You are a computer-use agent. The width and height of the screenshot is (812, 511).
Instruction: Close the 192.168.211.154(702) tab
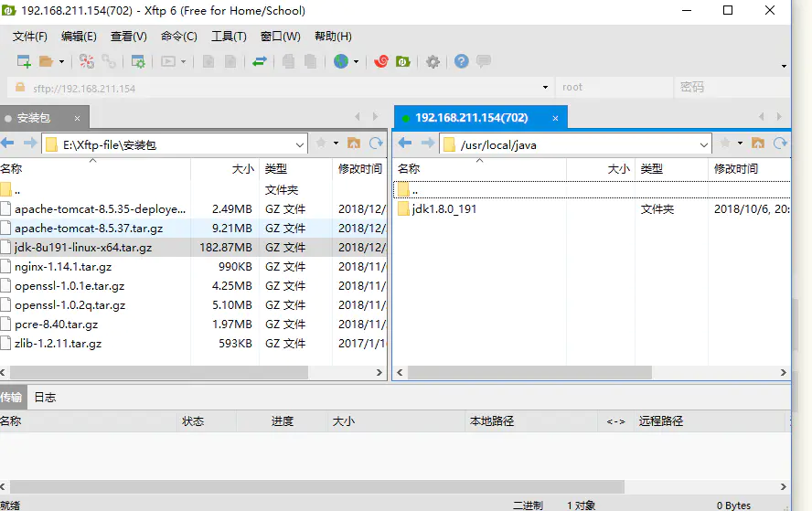[555, 119]
